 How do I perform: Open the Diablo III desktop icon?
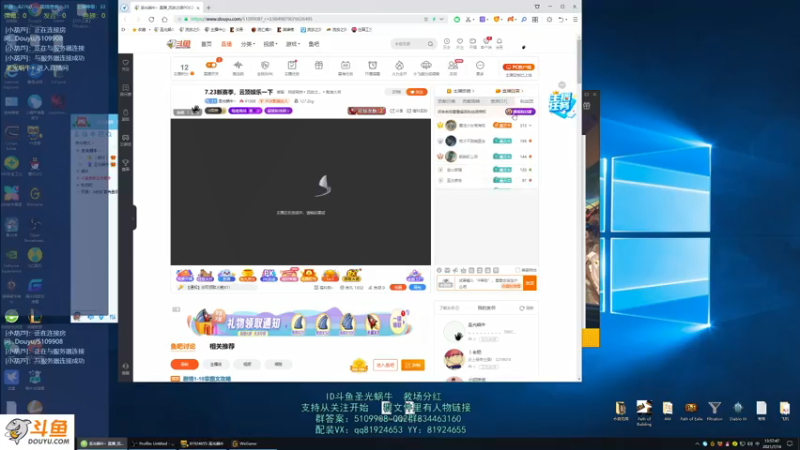738,411
